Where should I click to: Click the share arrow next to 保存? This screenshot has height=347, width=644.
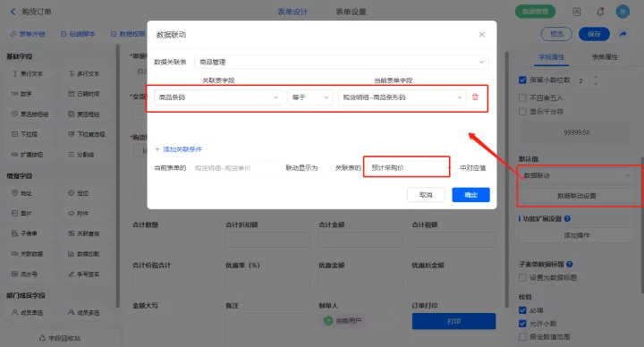(x=623, y=34)
